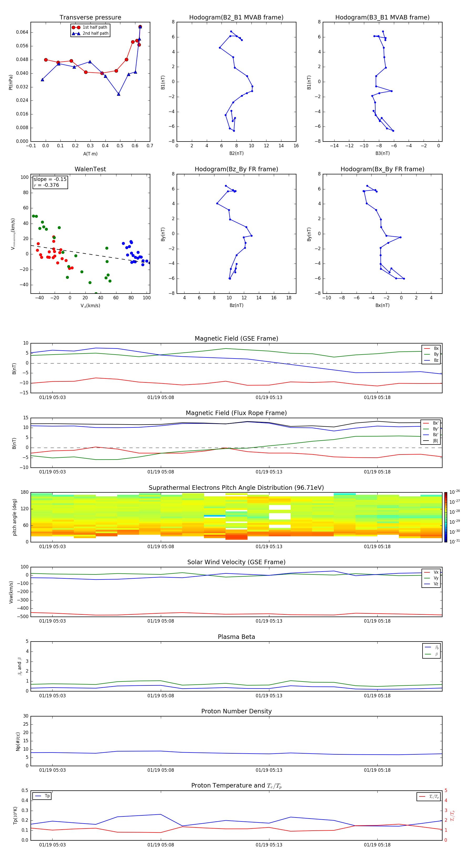Click the Solar Wind Velocity (GSE Frame) title

(x=236, y=562)
